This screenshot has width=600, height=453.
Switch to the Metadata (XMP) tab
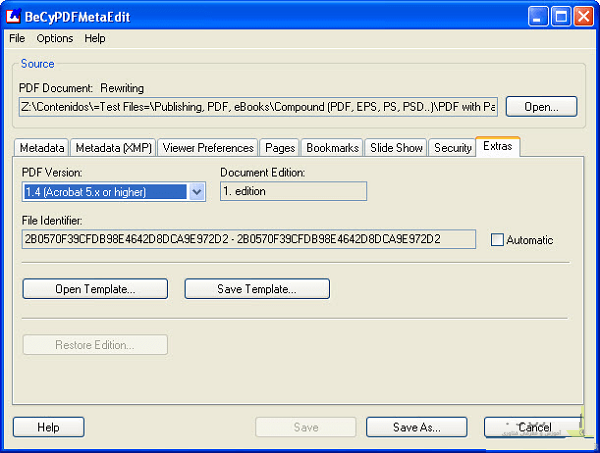[x=113, y=148]
